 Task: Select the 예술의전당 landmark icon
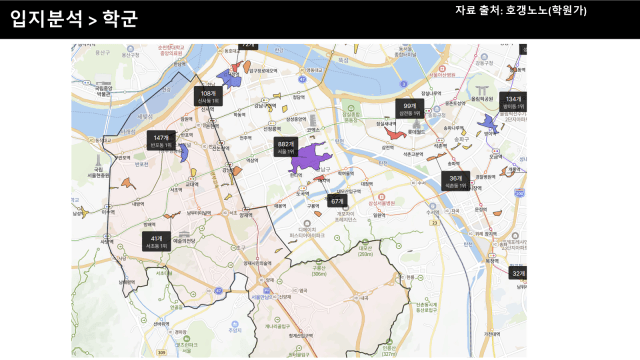tap(184, 234)
